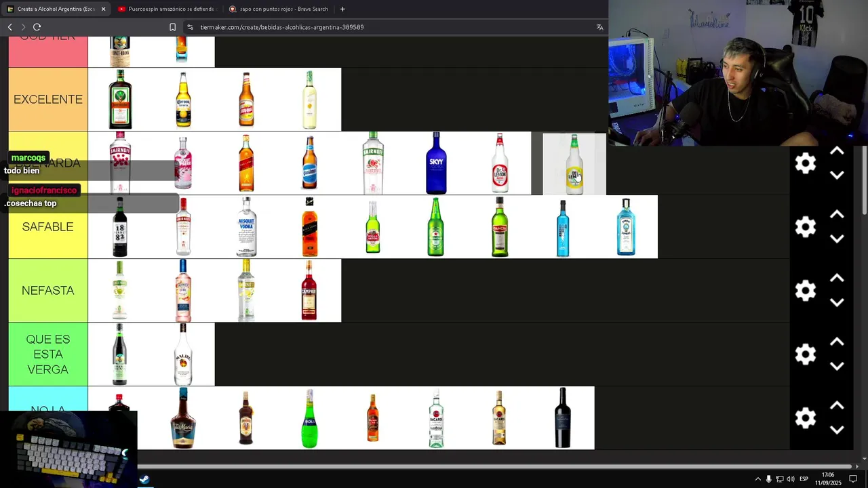Select the Johnnie Walker Red Label bottle
The image size is (868, 488).
[246, 163]
